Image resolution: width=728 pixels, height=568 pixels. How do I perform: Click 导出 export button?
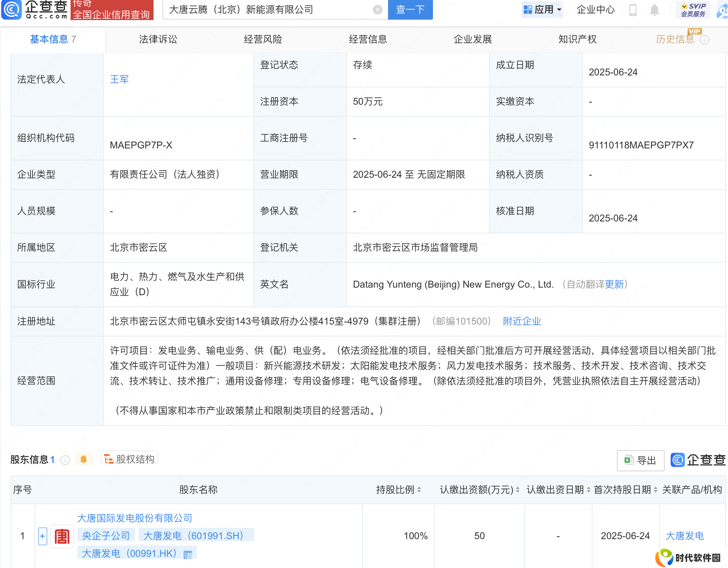pyautogui.click(x=641, y=460)
